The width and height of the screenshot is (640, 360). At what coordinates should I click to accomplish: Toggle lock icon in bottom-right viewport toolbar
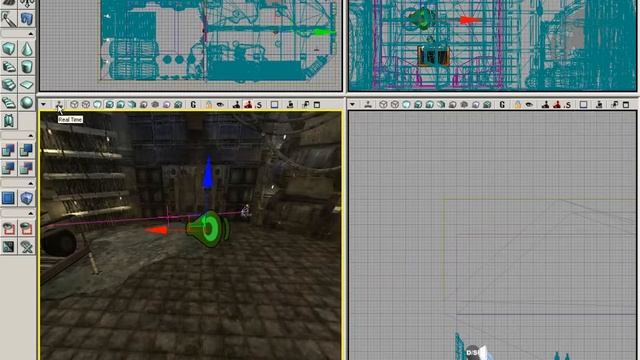[518, 105]
